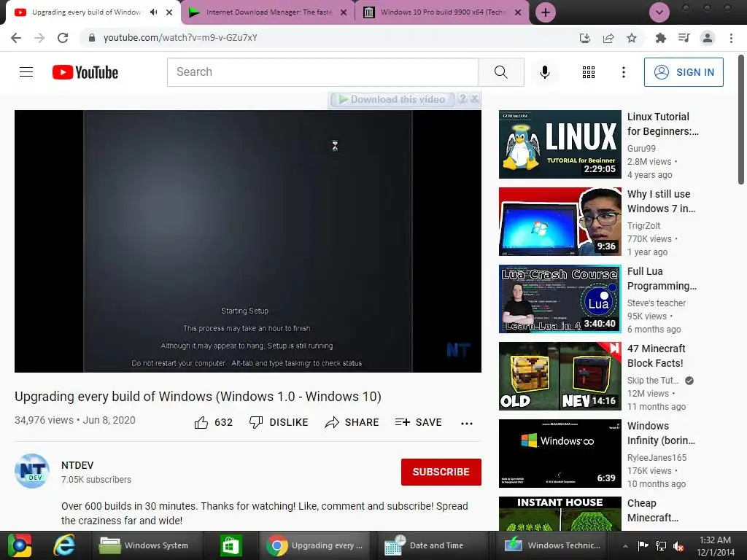The image size is (747, 560).
Task: Go to YouTube home via logo
Action: coord(85,72)
